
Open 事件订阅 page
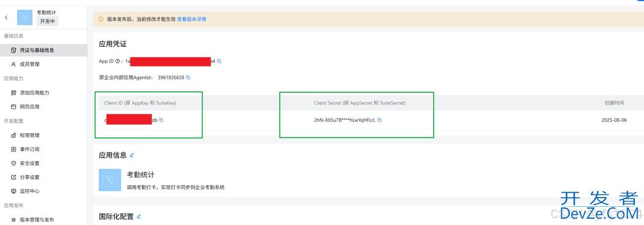[x=29, y=149]
